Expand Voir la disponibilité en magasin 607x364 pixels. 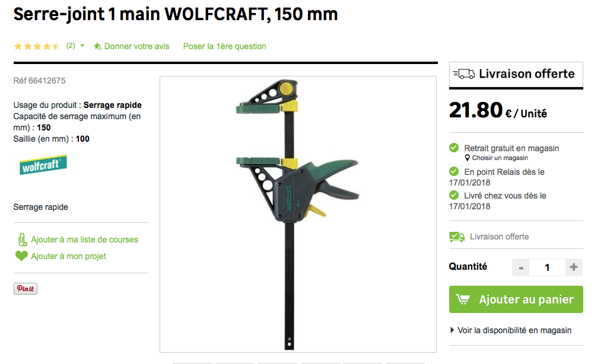(511, 330)
